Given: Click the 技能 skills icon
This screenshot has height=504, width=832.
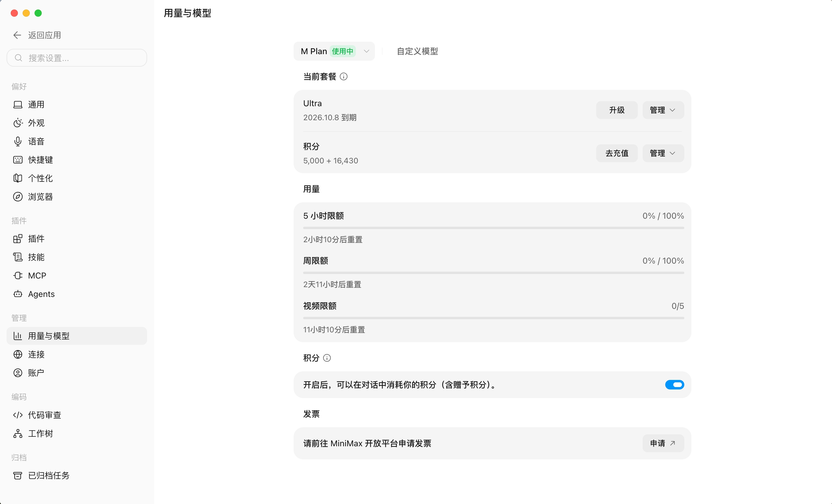Looking at the screenshot, I should (x=18, y=257).
